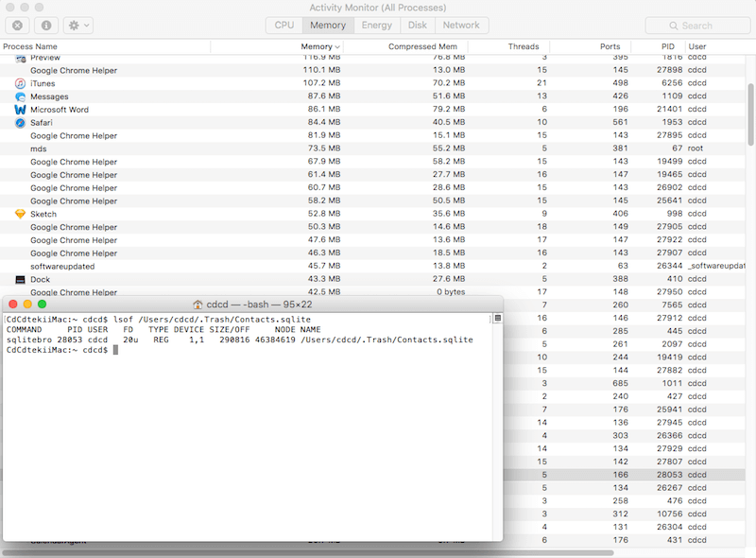756x558 pixels.
Task: Click the Terminal scrollback marker icon
Action: click(x=498, y=318)
